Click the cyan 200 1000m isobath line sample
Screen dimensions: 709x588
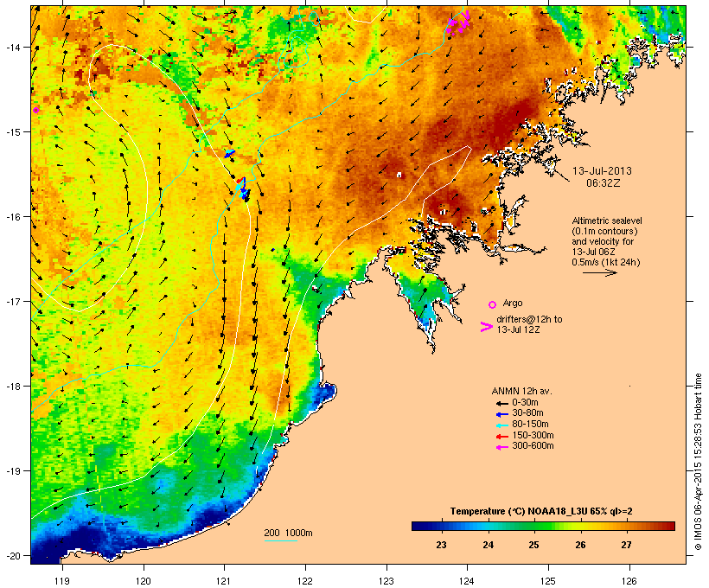[280, 540]
